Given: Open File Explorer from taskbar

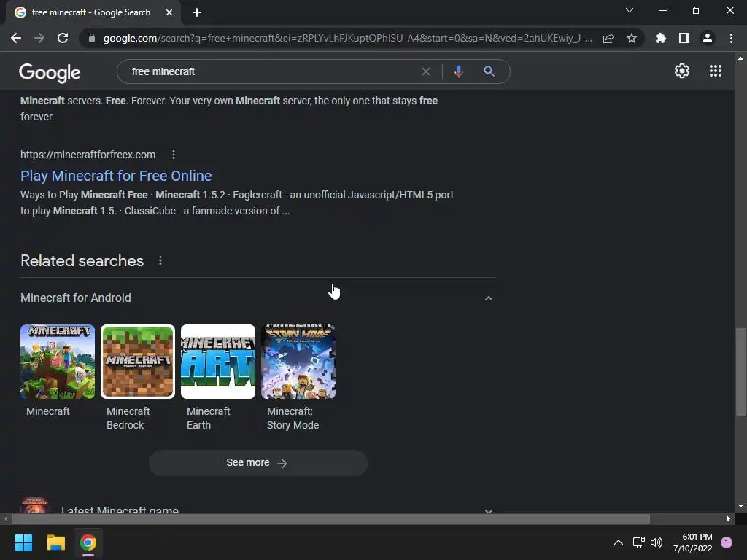Looking at the screenshot, I should [55, 542].
